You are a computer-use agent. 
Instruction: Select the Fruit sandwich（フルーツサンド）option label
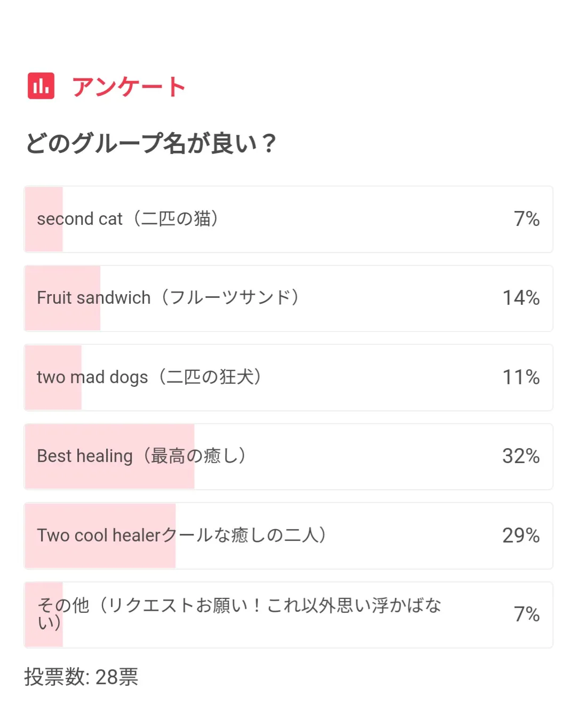[168, 297]
